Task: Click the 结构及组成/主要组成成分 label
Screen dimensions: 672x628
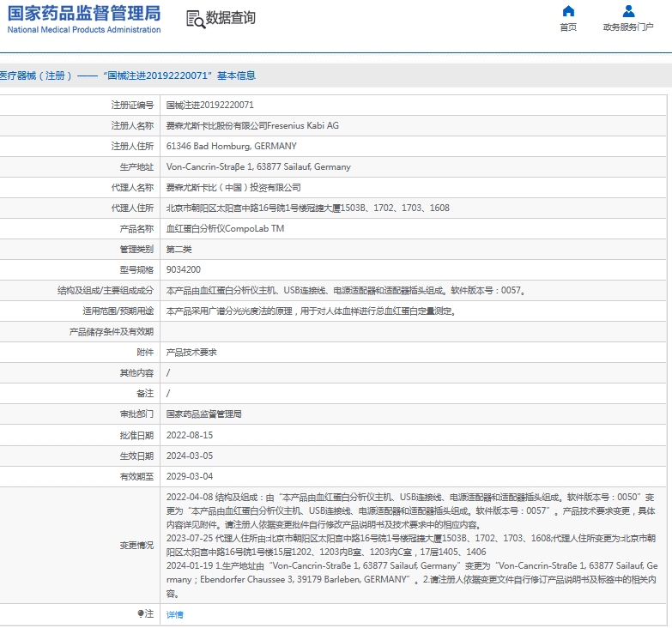Action: click(106, 291)
